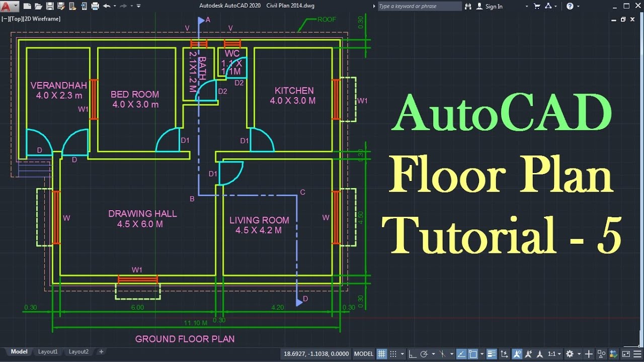Add a new layout with plus button
644x362 pixels.
click(x=101, y=352)
